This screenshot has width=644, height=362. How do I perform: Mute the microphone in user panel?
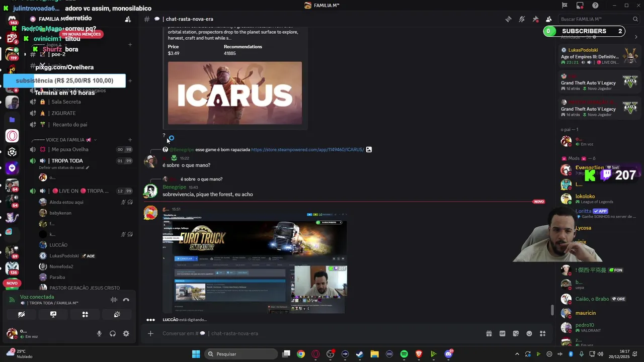coord(99,333)
